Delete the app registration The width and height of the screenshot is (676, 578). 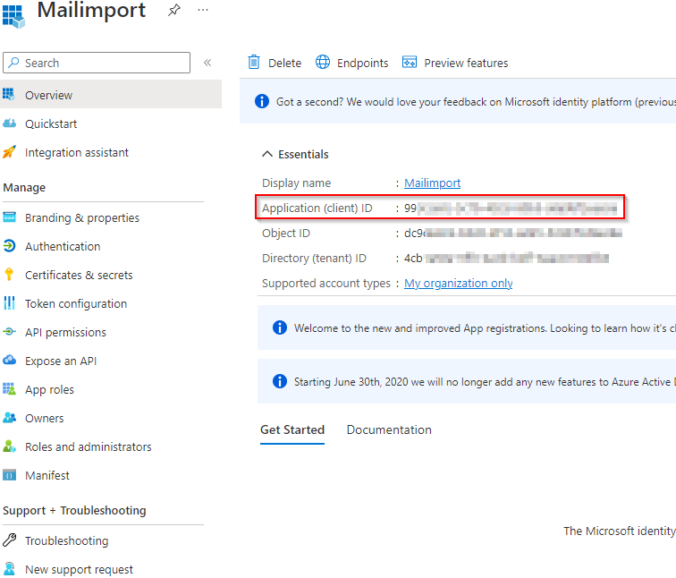click(x=285, y=63)
